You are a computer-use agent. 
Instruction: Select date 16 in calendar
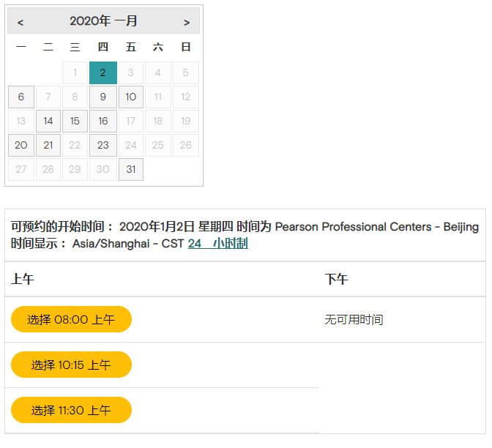point(103,121)
